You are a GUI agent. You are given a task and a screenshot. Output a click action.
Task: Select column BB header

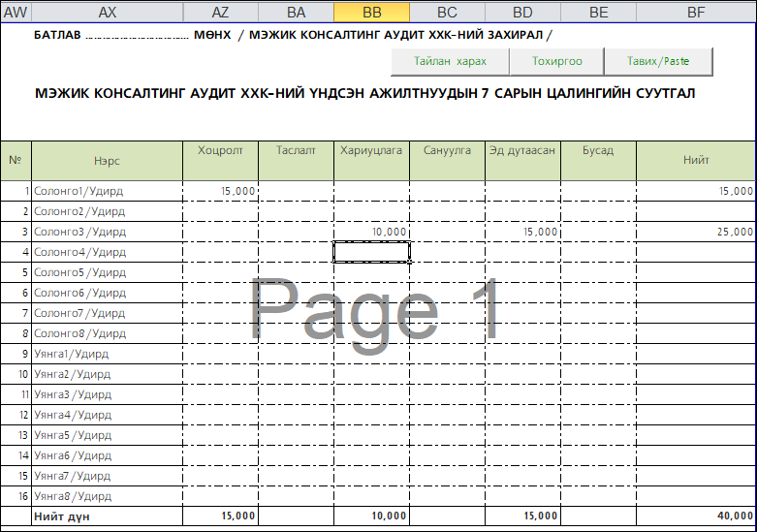(371, 12)
